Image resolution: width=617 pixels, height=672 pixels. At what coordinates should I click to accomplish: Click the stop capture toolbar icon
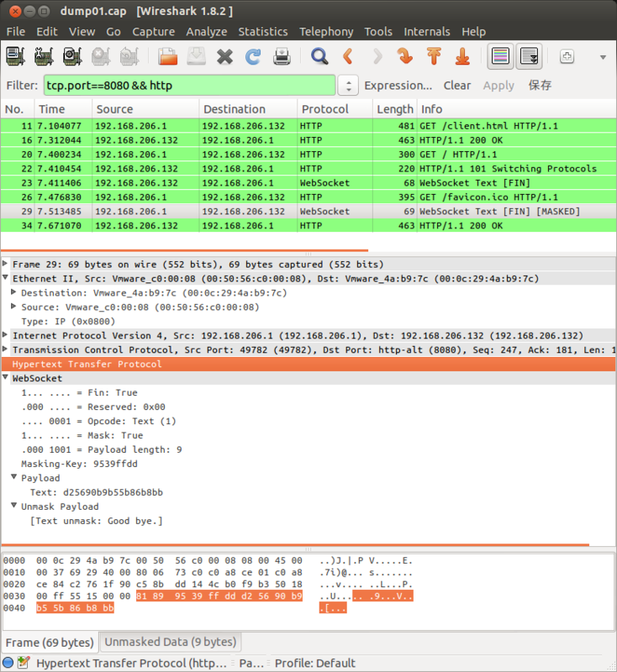tap(101, 56)
